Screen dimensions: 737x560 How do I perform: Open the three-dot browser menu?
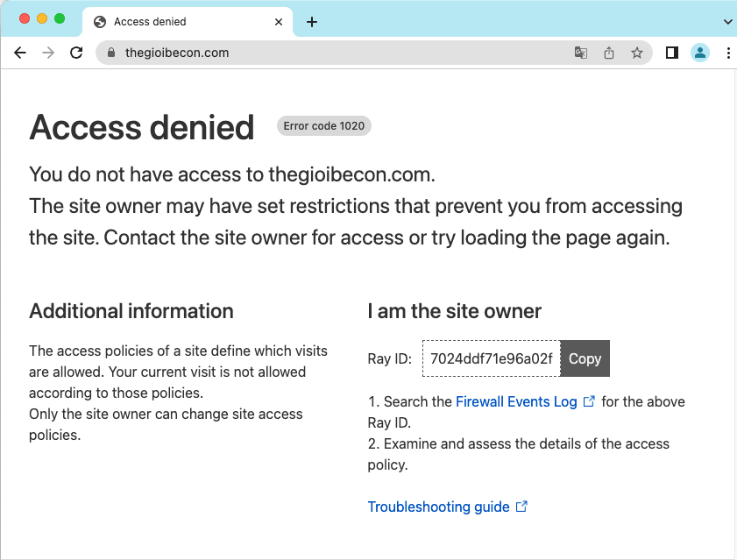click(728, 53)
